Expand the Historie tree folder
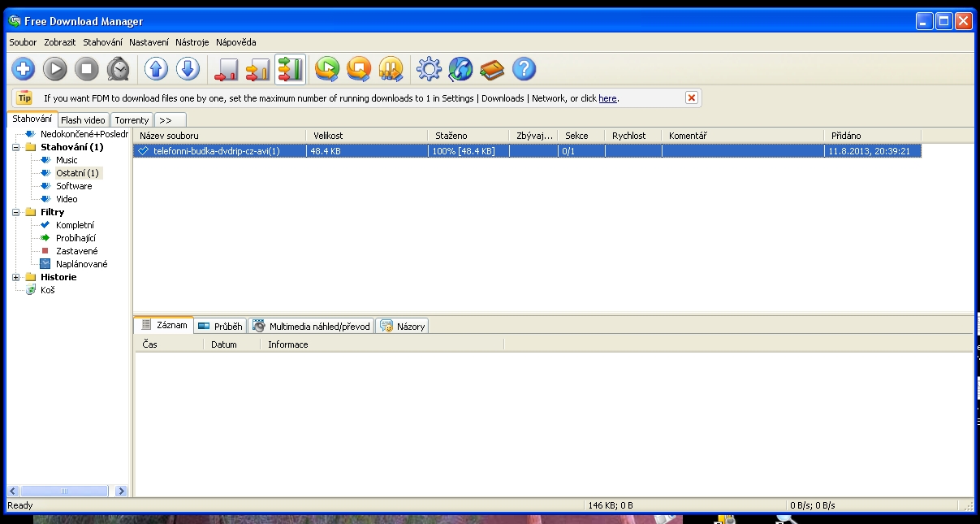This screenshot has width=980, height=524. pos(16,277)
